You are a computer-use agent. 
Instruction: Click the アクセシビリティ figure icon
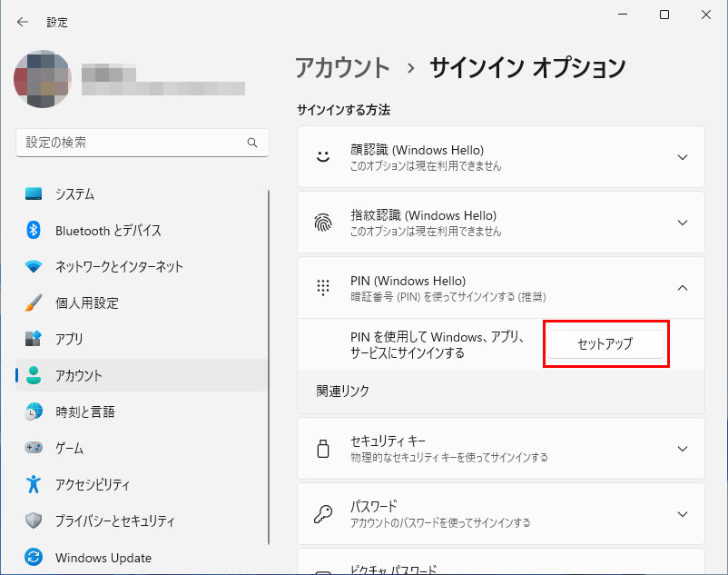coord(34,484)
